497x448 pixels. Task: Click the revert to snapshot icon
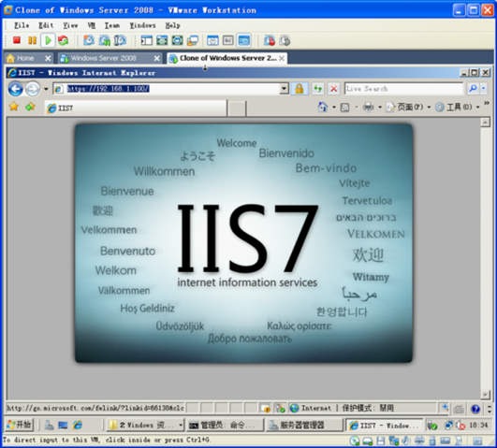tap(105, 40)
